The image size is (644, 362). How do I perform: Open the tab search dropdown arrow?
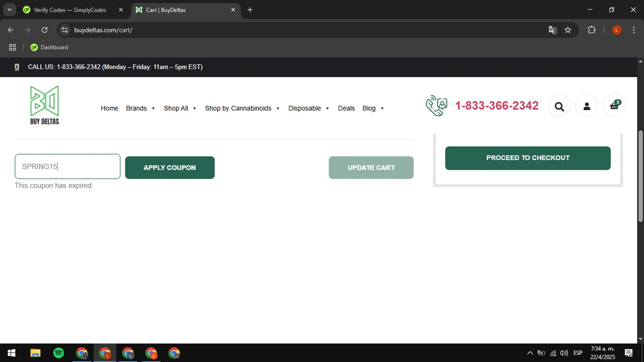click(x=9, y=10)
